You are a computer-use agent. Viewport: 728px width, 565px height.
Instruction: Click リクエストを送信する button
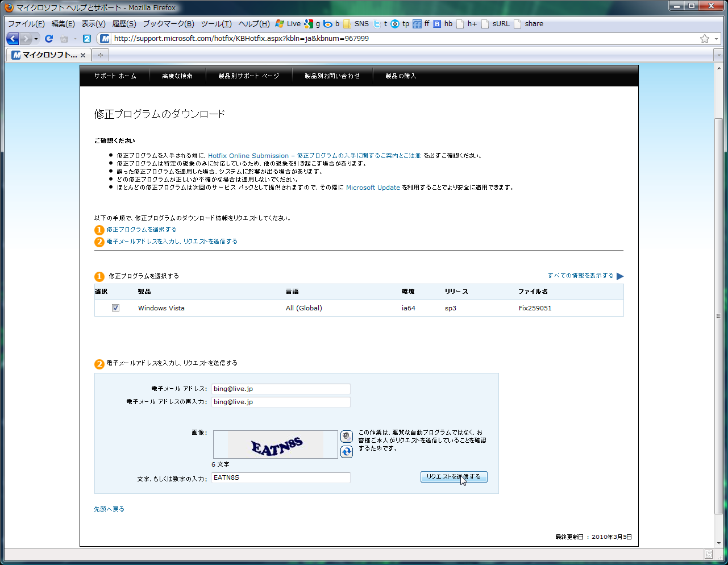point(454,477)
